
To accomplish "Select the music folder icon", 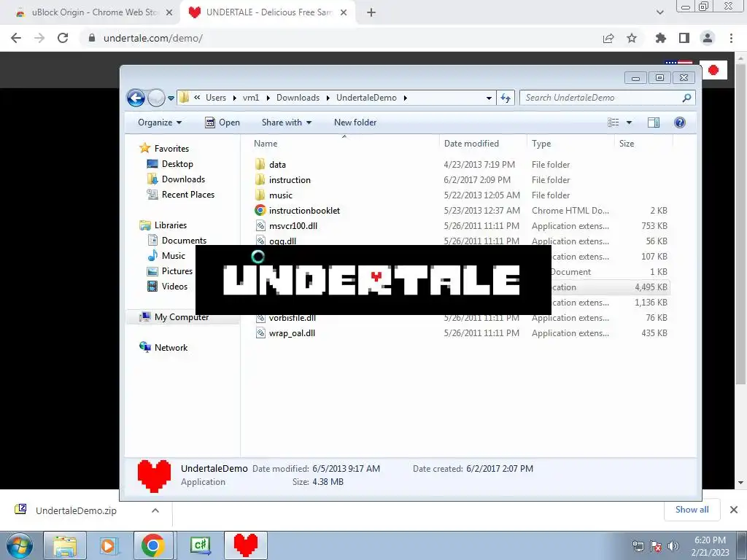I will click(260, 195).
